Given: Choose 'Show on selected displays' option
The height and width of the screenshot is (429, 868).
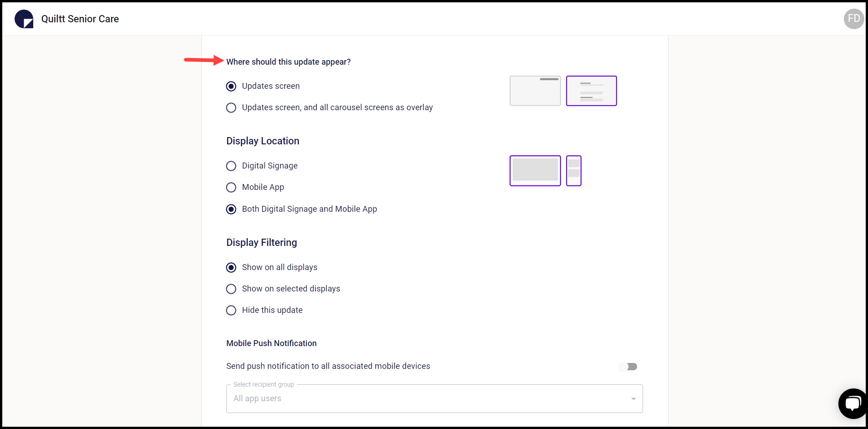Looking at the screenshot, I should pos(231,289).
